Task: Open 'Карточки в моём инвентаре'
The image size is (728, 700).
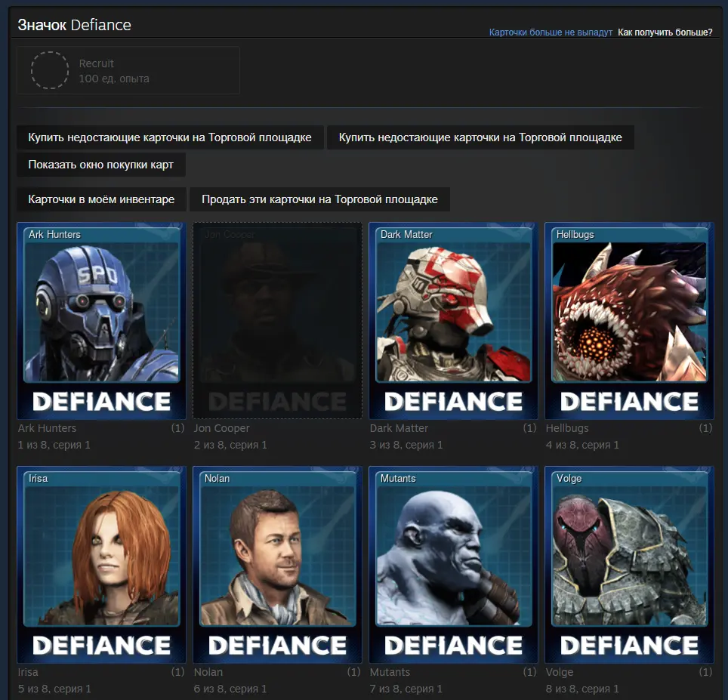Action: [x=101, y=199]
